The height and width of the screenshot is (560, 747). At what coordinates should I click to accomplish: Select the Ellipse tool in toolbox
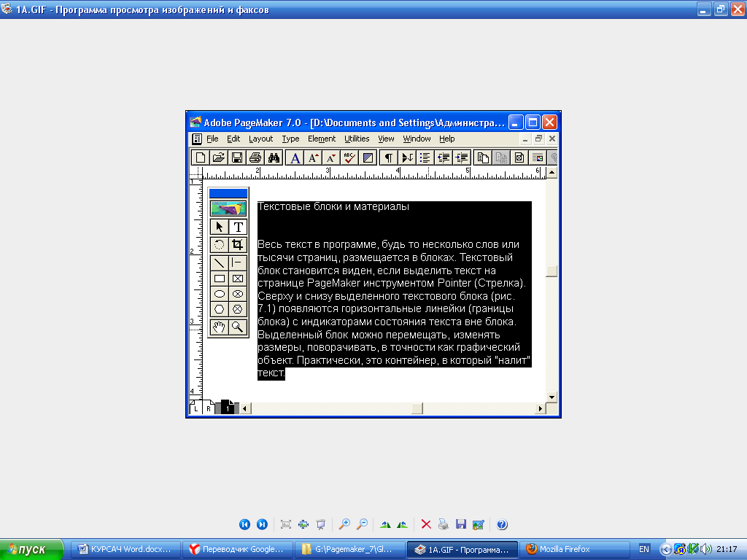coord(219,294)
